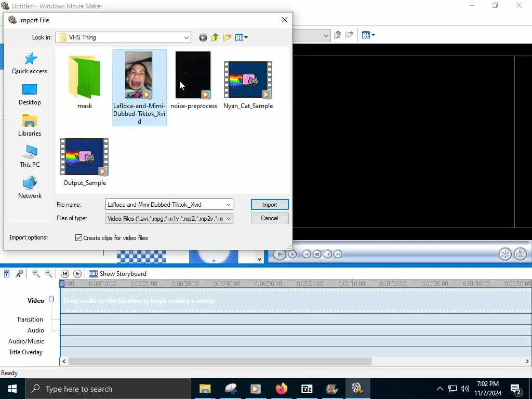The width and height of the screenshot is (532, 399).
Task: Select the Nyan_Cat_Sample video file
Action: tap(248, 85)
